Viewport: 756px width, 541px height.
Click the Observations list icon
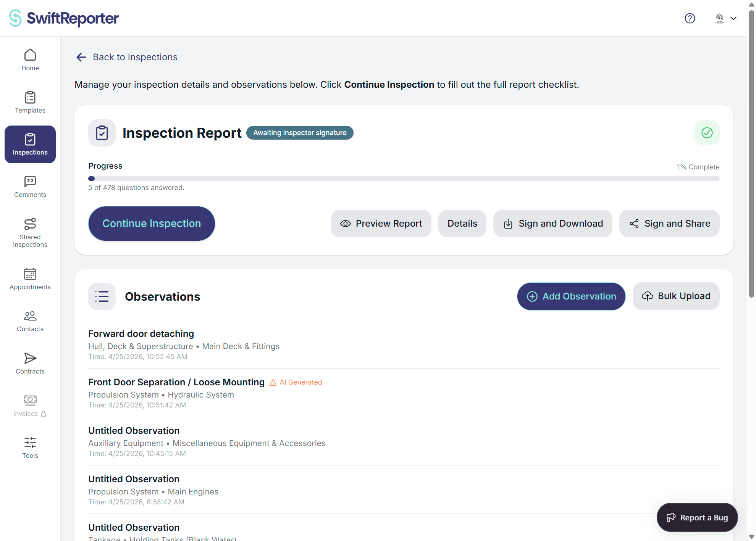102,296
